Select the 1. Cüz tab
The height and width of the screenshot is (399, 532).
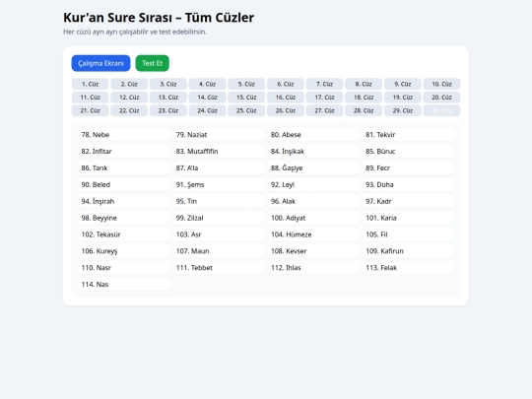(91, 84)
